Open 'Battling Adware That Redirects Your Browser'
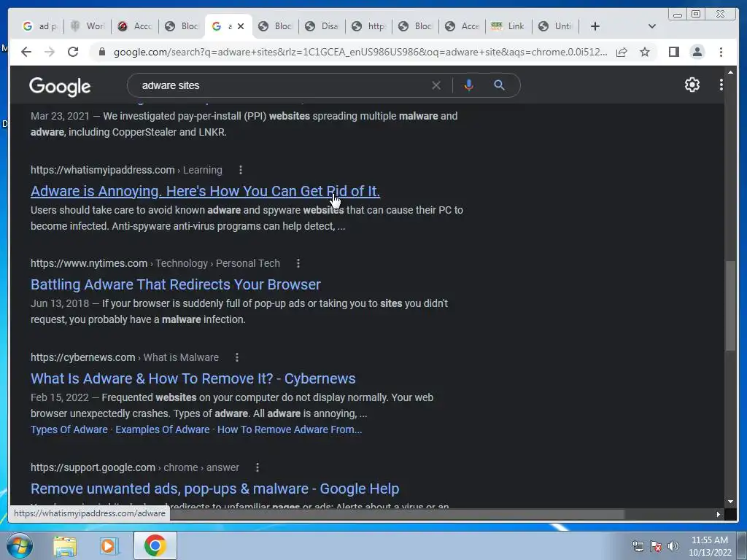Screen dimensions: 747x560 (176, 284)
